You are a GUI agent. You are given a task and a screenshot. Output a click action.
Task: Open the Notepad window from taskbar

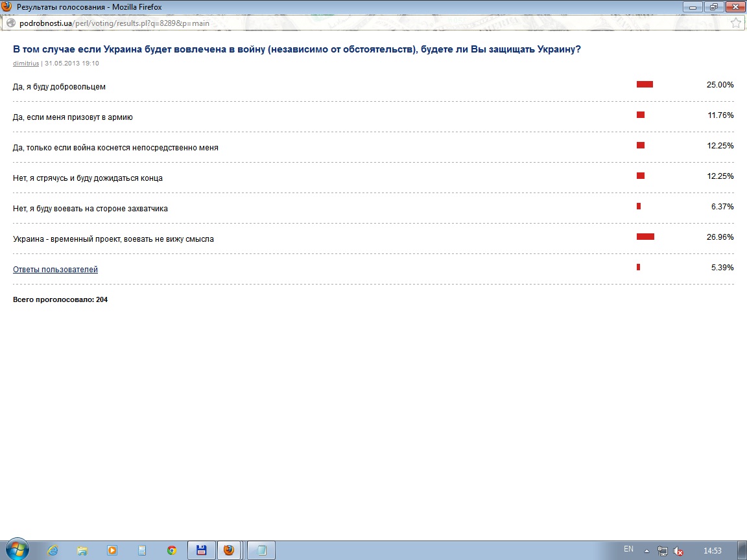(x=261, y=550)
